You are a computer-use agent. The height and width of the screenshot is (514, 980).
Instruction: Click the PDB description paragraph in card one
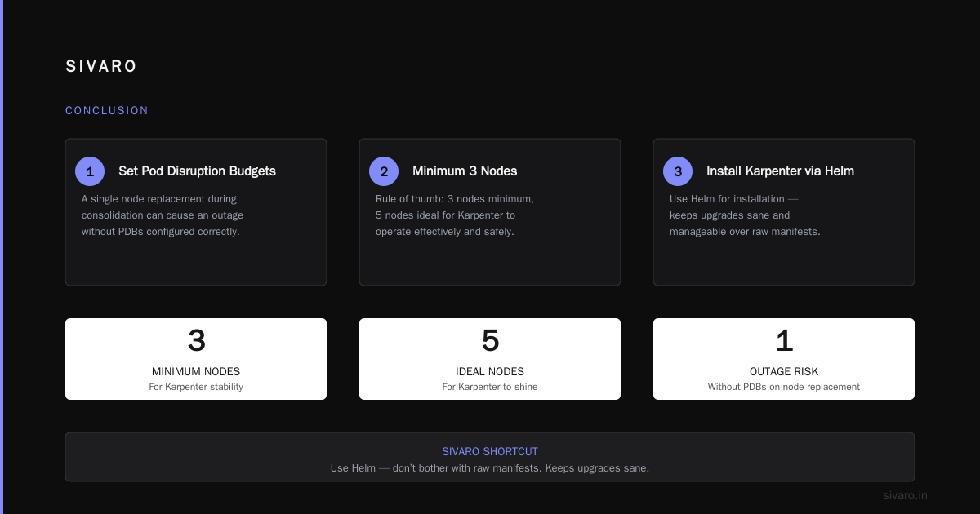(x=163, y=215)
